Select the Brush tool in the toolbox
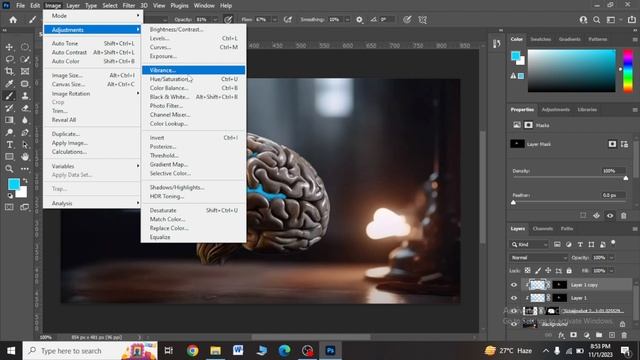 [x=9, y=96]
